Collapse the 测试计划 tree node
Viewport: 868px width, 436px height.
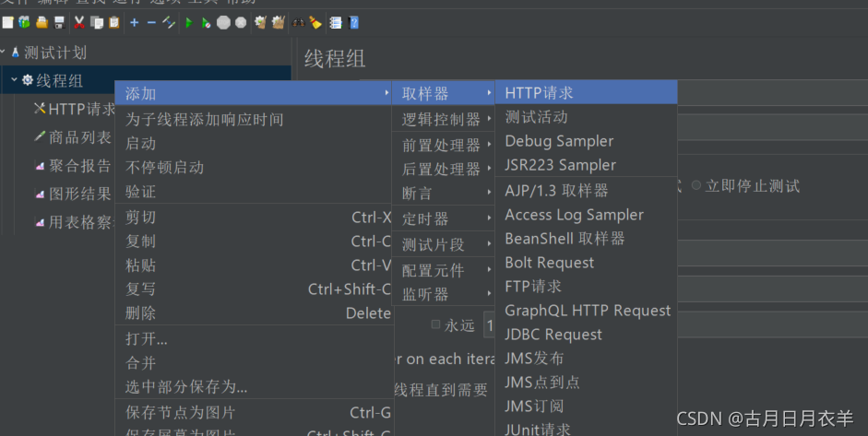(3, 52)
